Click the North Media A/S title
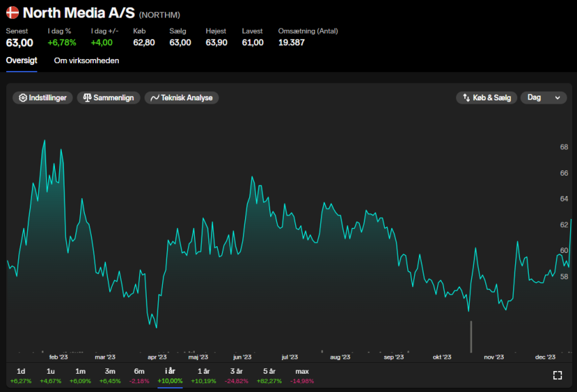Image resolution: width=577 pixels, height=392 pixels. pos(79,13)
